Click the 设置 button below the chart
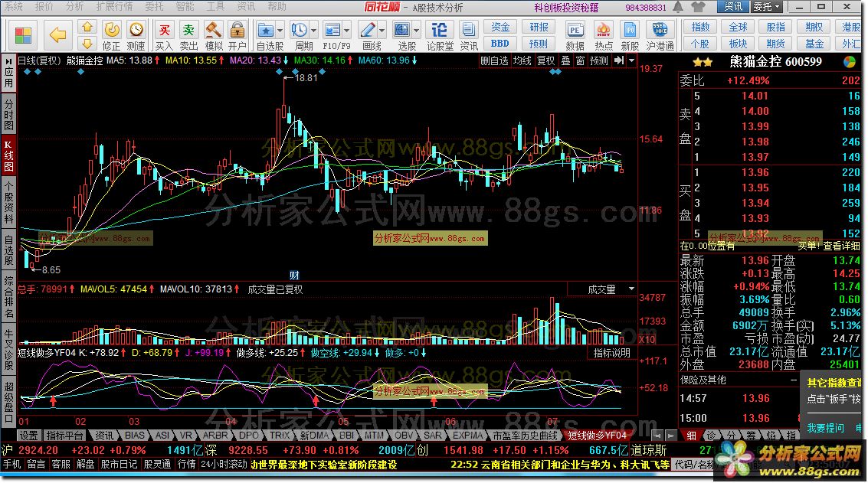 point(29,436)
